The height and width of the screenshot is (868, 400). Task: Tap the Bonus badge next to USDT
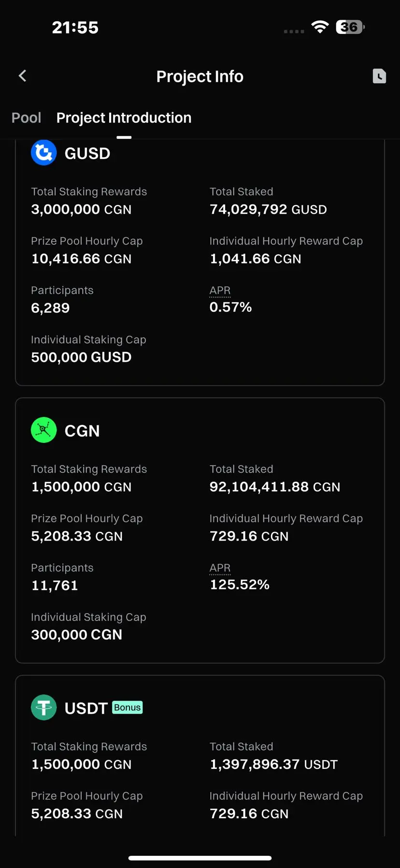(x=128, y=707)
